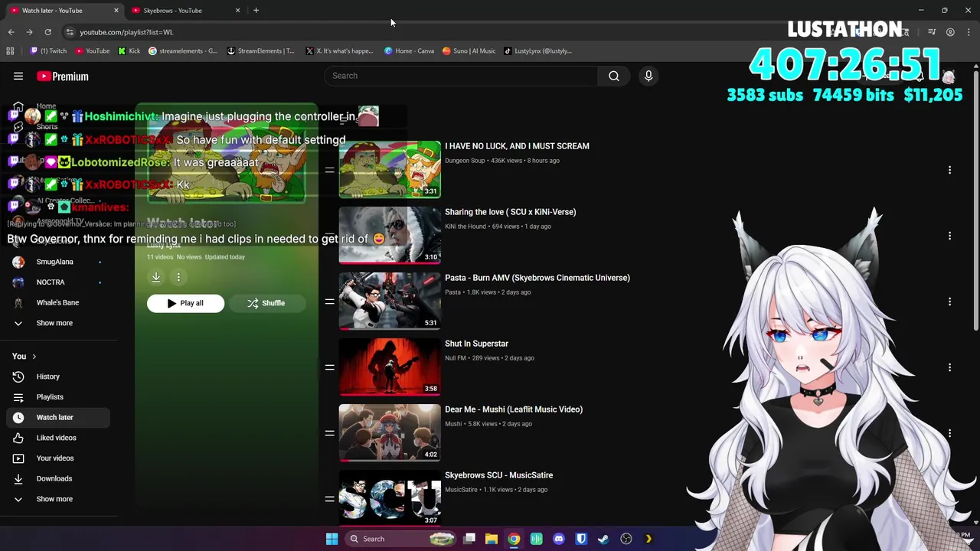
Task: Open Dungeon Soup channel link
Action: 465,161
